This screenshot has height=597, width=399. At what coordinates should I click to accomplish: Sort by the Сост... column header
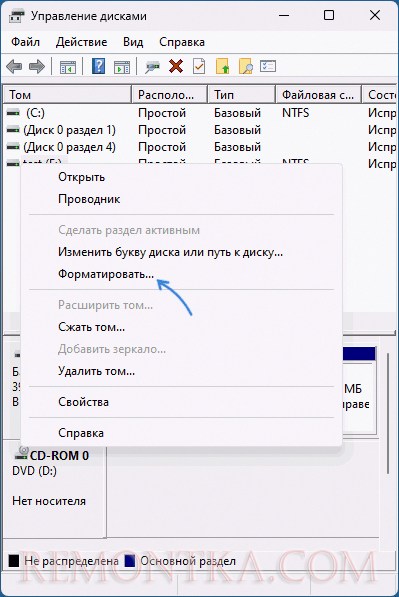point(380,95)
